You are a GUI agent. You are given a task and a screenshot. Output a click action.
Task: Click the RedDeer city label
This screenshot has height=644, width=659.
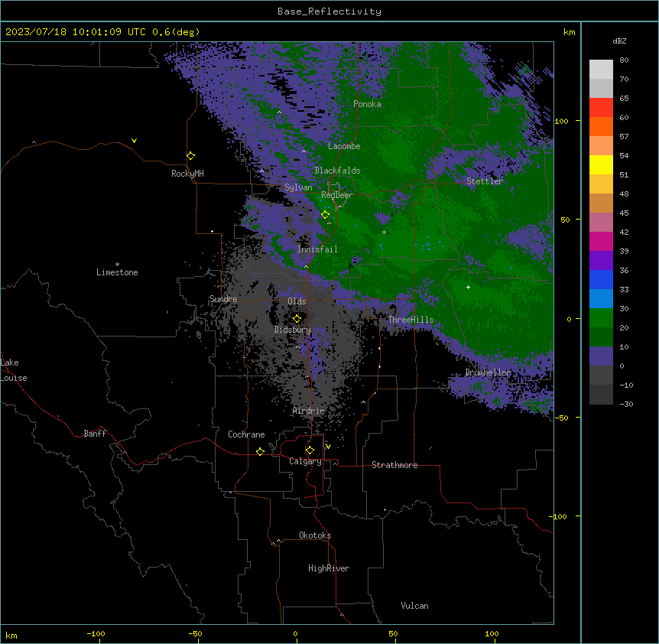[336, 195]
